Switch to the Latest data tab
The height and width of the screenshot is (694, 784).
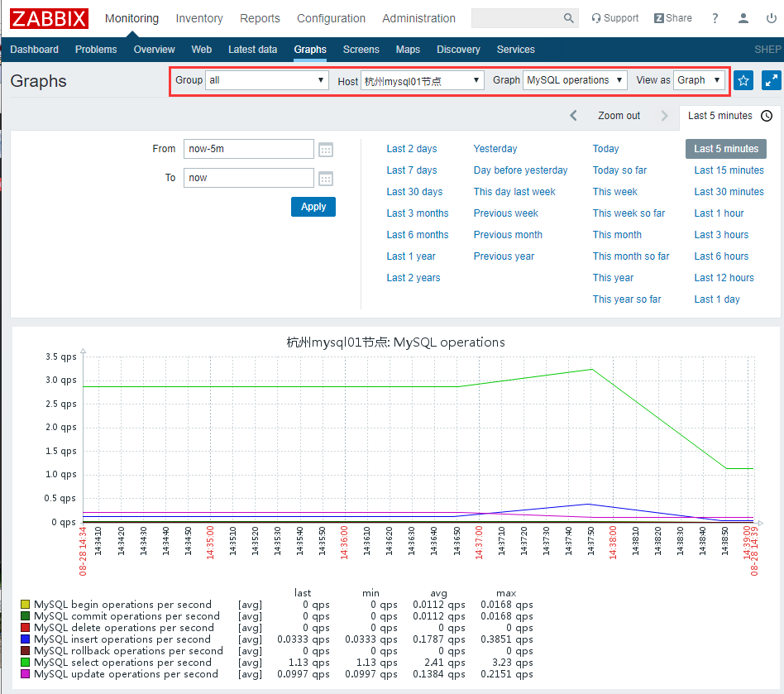(x=252, y=50)
